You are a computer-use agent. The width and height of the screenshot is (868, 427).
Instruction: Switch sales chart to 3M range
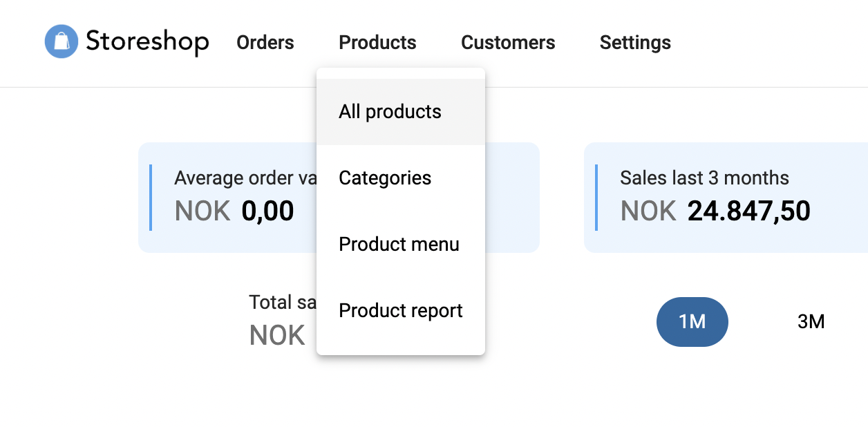coord(811,322)
